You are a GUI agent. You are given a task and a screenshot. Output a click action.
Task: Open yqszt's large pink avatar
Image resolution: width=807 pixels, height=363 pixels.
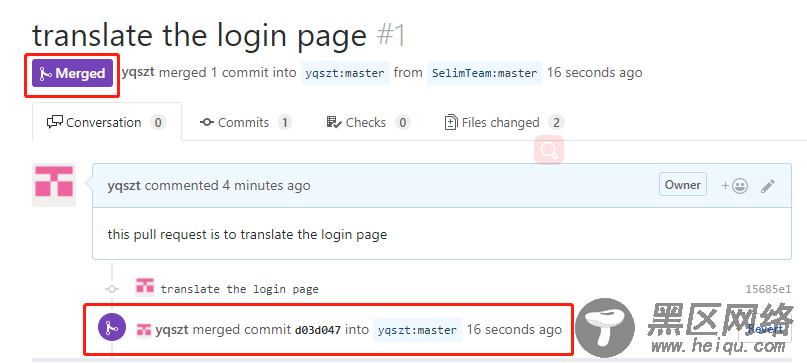(54, 185)
